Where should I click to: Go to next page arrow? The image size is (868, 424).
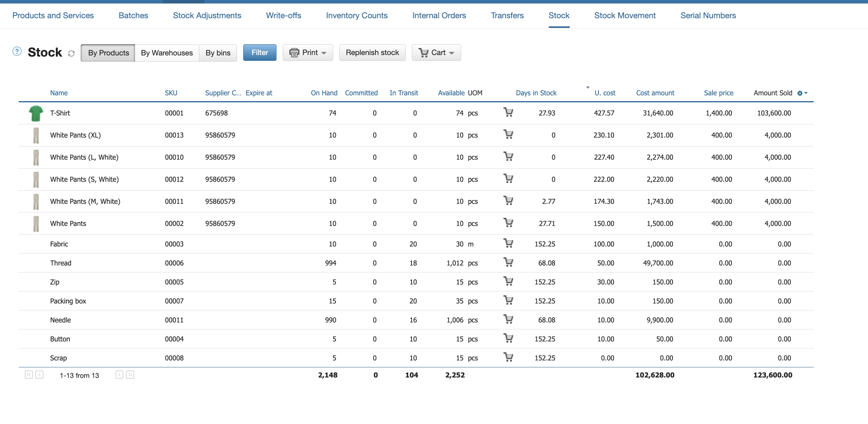(119, 375)
